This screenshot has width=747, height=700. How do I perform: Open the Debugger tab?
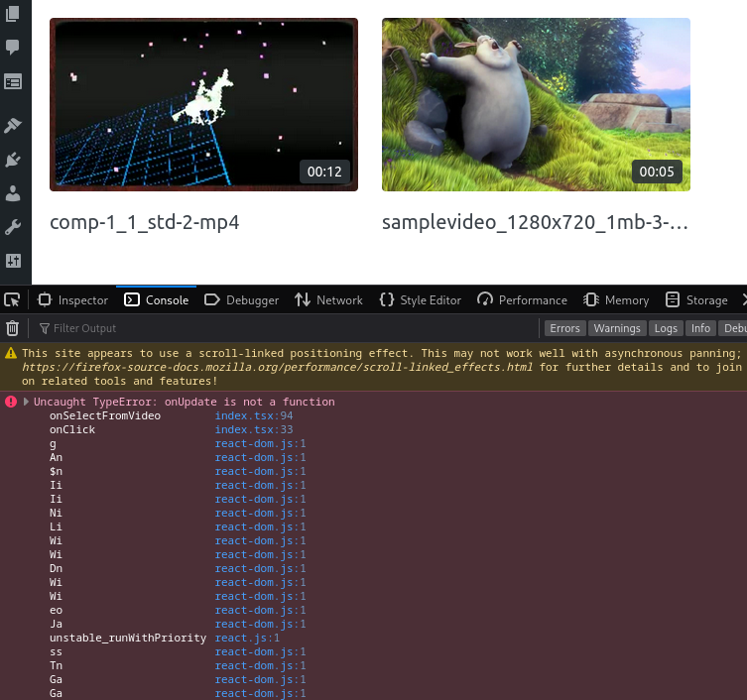(241, 300)
